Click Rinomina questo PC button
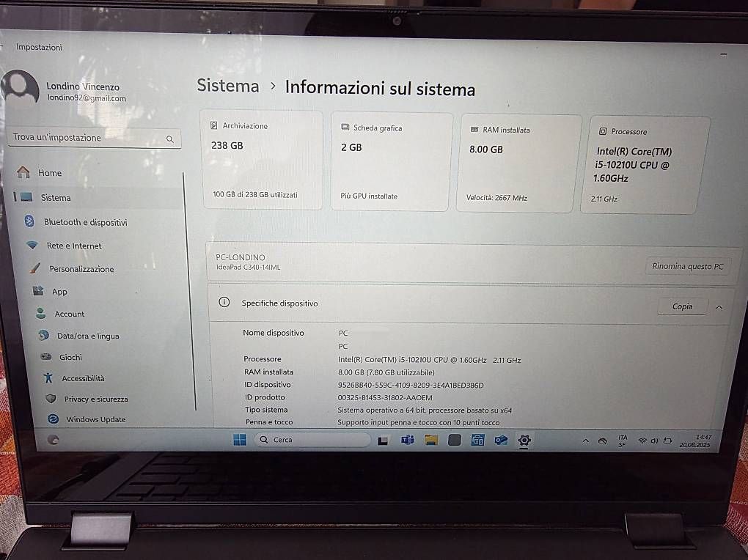748x560 pixels. tap(687, 266)
